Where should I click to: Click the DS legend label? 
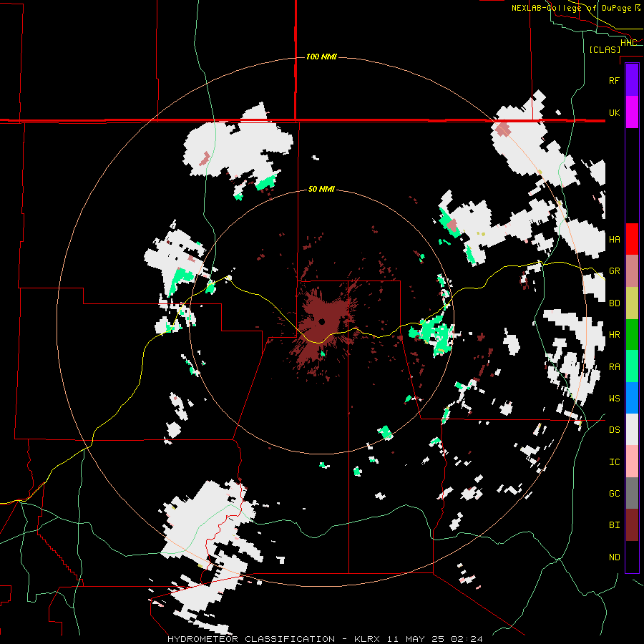point(615,430)
